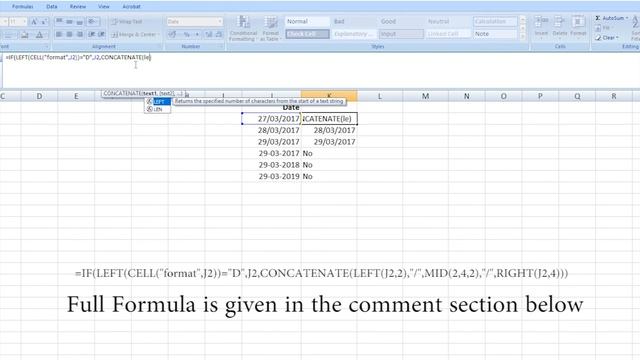Apply the Bad cell style
The height and width of the screenshot is (360, 640).
354,21
